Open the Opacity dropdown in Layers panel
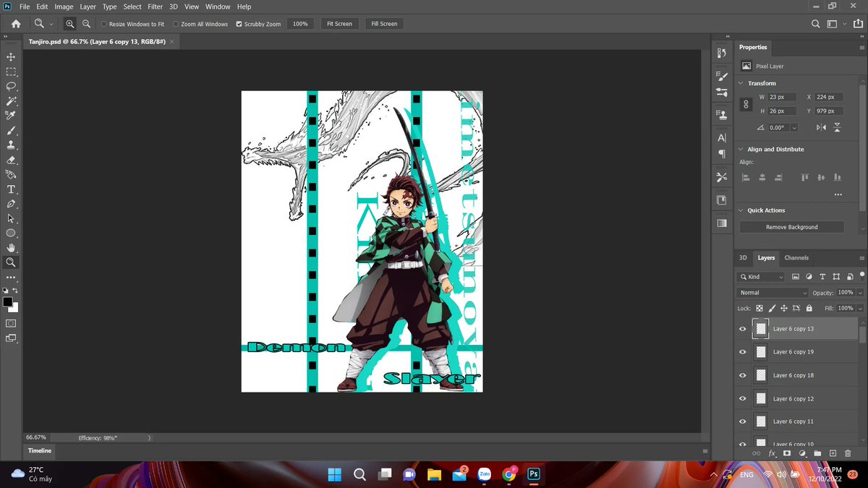The height and width of the screenshot is (488, 868). click(859, 292)
